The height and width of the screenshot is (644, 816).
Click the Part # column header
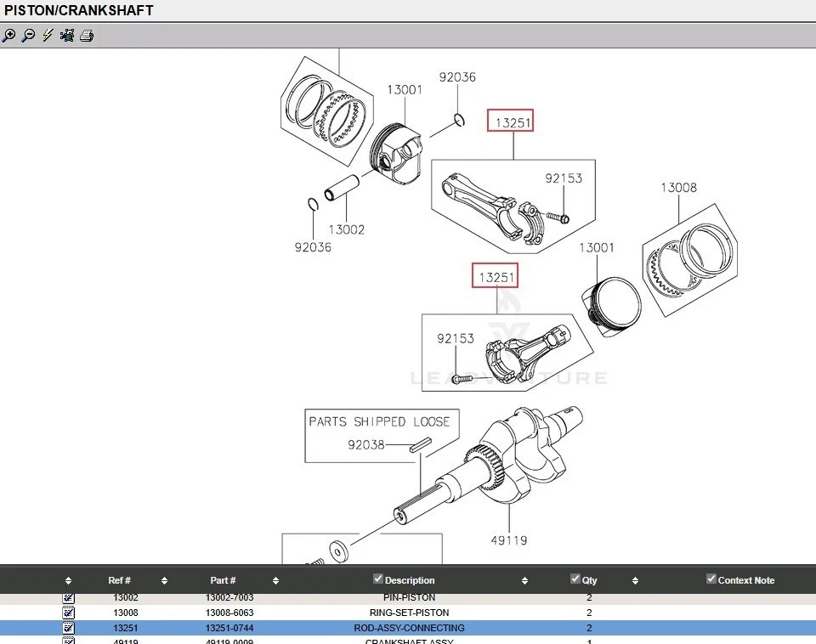(x=223, y=581)
